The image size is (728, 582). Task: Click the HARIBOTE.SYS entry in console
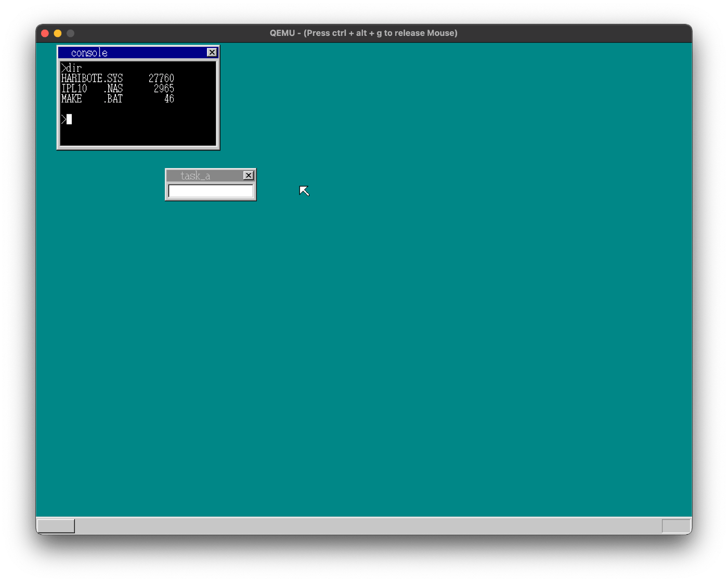point(92,79)
